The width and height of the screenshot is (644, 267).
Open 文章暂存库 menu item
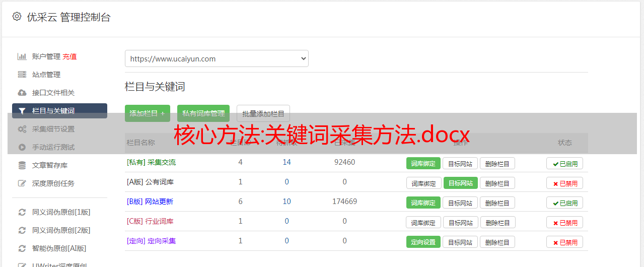point(50,165)
